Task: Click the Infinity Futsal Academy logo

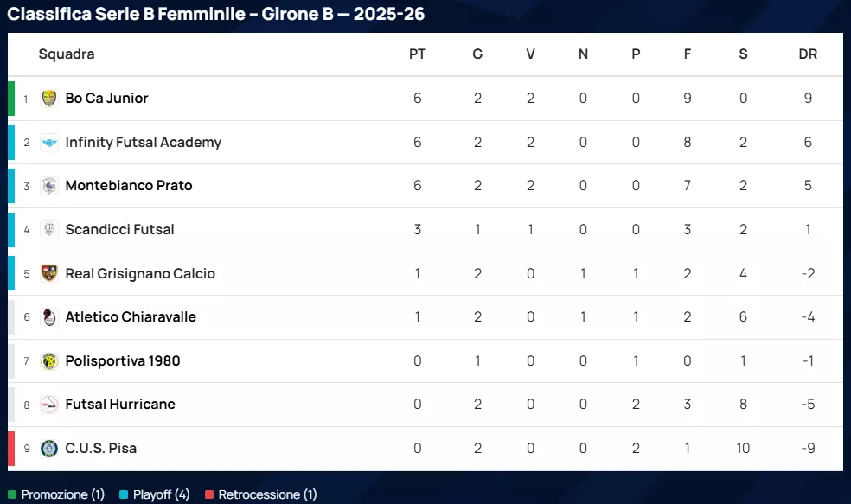Action: click(x=49, y=143)
